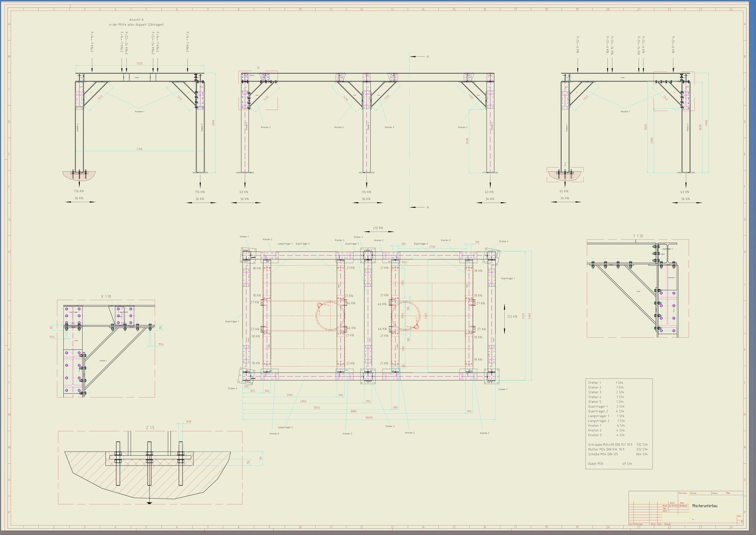This screenshot has width=756, height=535.
Task: Click the Z 1:5 detail view label
Action: [150, 428]
